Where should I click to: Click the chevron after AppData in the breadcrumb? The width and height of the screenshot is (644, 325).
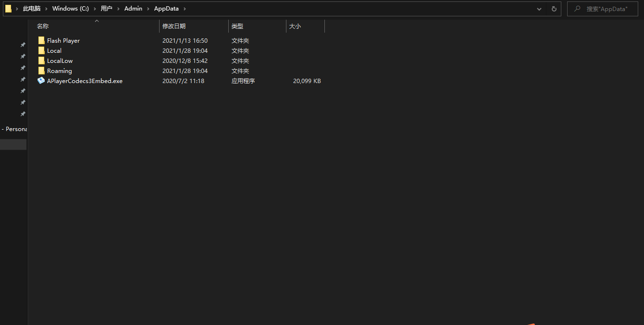(x=185, y=9)
